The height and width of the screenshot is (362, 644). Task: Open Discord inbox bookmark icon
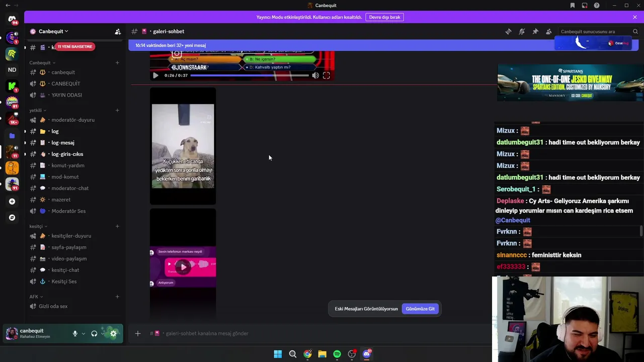pyautogui.click(x=573, y=6)
